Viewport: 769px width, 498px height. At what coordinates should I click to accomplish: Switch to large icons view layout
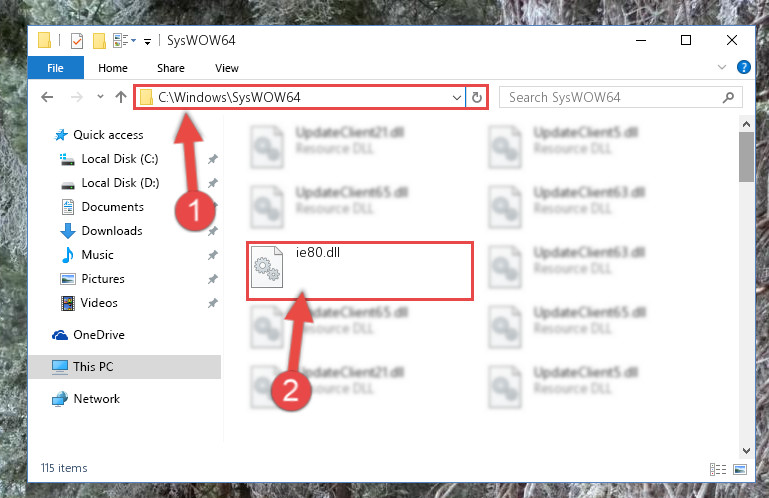point(740,470)
